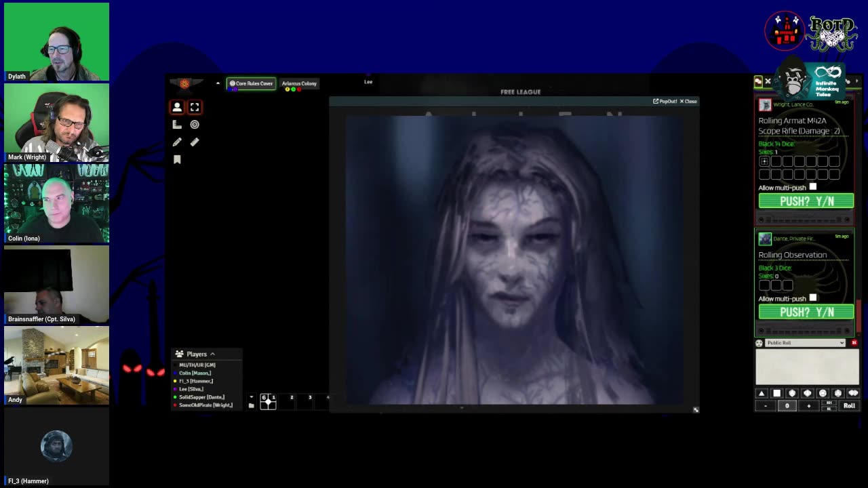Choose the Drawing pencil tool
Viewport: 868px width, 488px height.
pos(177,142)
